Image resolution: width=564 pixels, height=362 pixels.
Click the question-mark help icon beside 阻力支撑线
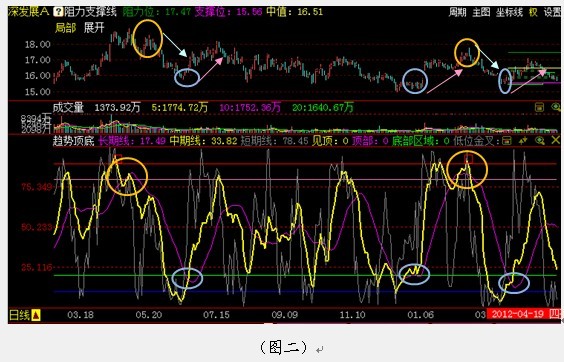click(58, 12)
